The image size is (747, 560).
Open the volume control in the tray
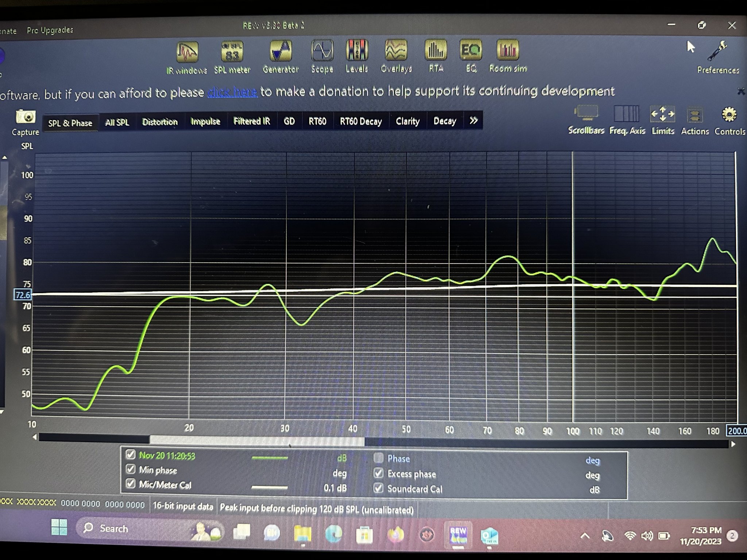coord(647,536)
